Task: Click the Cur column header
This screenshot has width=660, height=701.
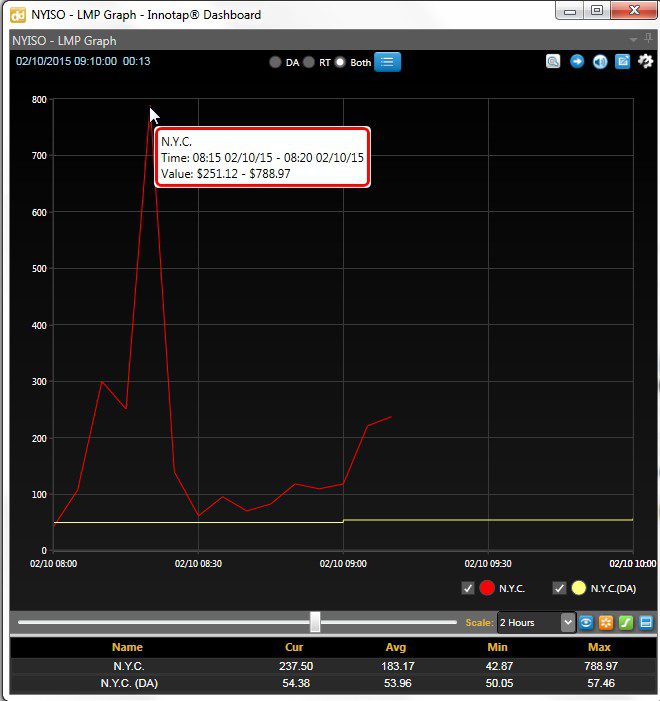Action: click(294, 647)
